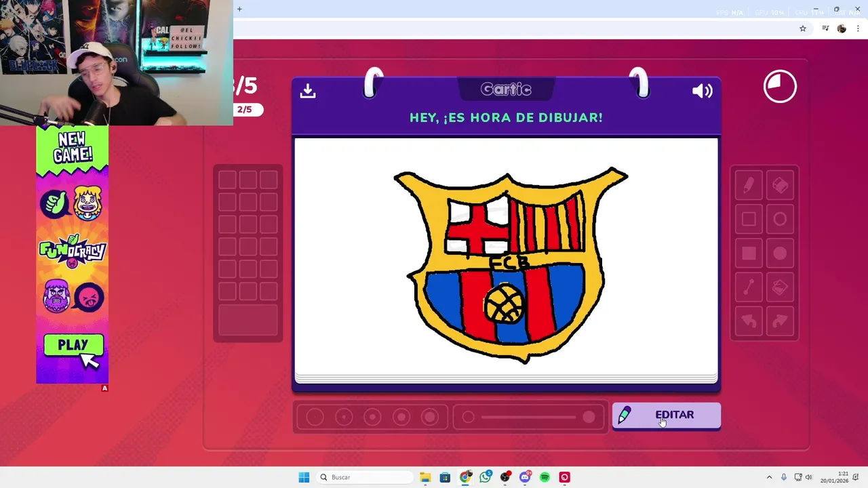
Task: Open the Chrome profile avatar
Action: click(842, 28)
